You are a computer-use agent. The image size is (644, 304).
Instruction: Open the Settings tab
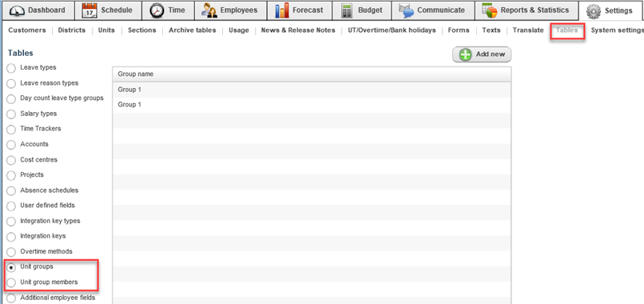tap(611, 11)
